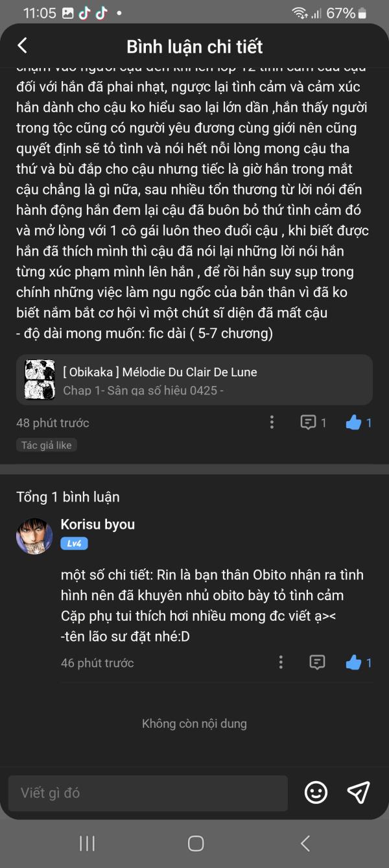Tap the story cover thumbnail
Screen dimensions: 389x868
(40, 380)
